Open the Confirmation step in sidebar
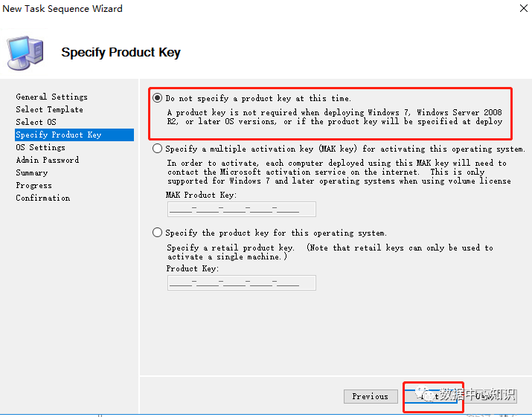Viewport: 532px width, 417px height. tap(42, 198)
